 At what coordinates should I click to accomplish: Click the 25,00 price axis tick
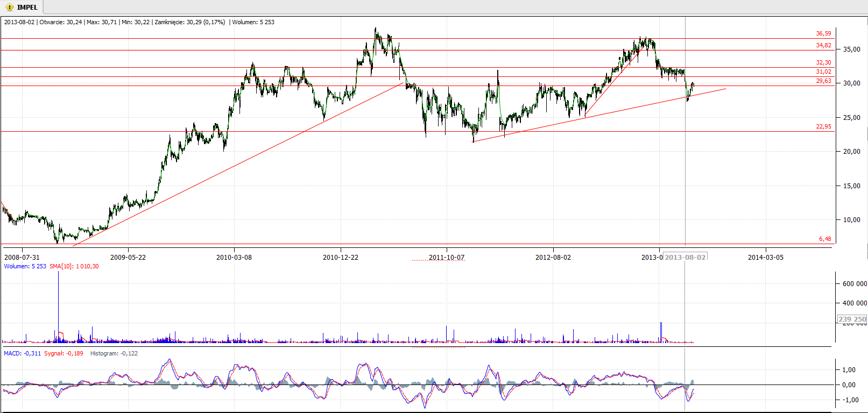pyautogui.click(x=851, y=117)
